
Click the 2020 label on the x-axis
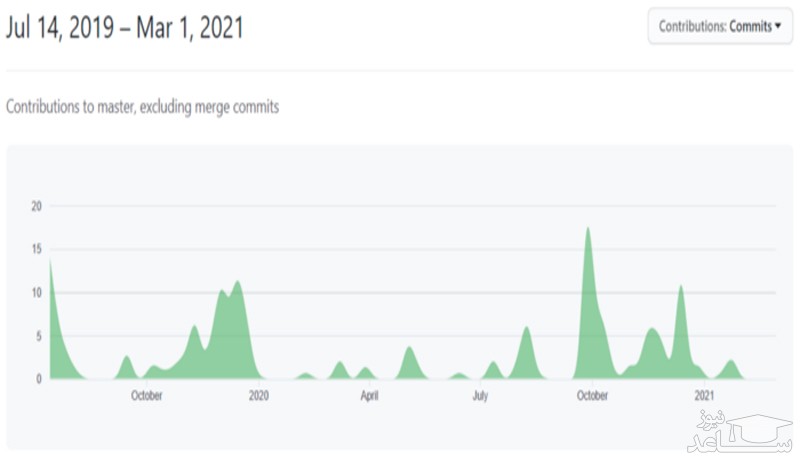(x=258, y=395)
